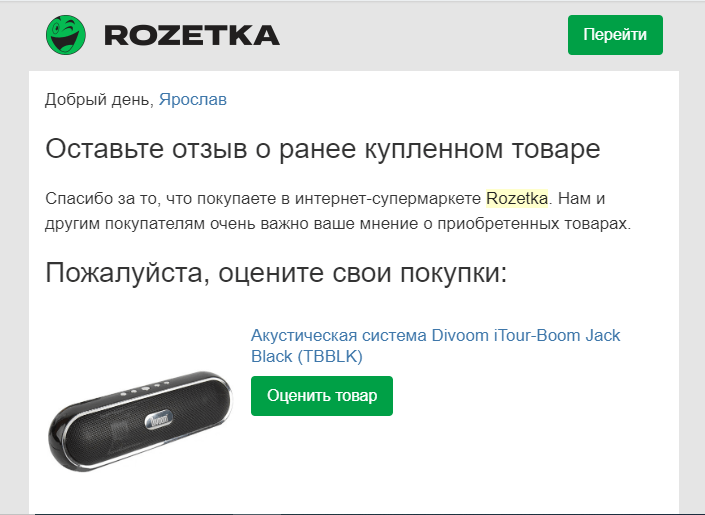Click the Divoom badge on the speaker
The width and height of the screenshot is (705, 515).
coord(158,420)
